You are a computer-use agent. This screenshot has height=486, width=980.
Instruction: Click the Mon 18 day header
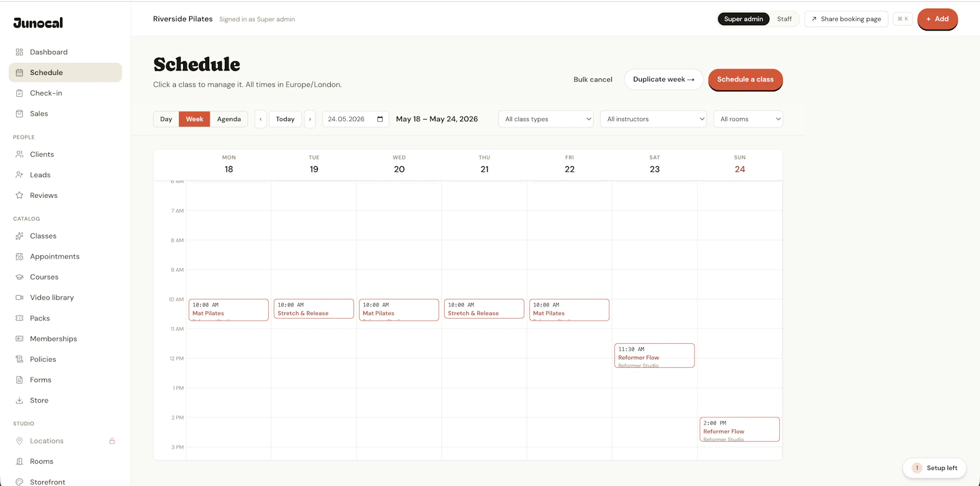tap(228, 165)
